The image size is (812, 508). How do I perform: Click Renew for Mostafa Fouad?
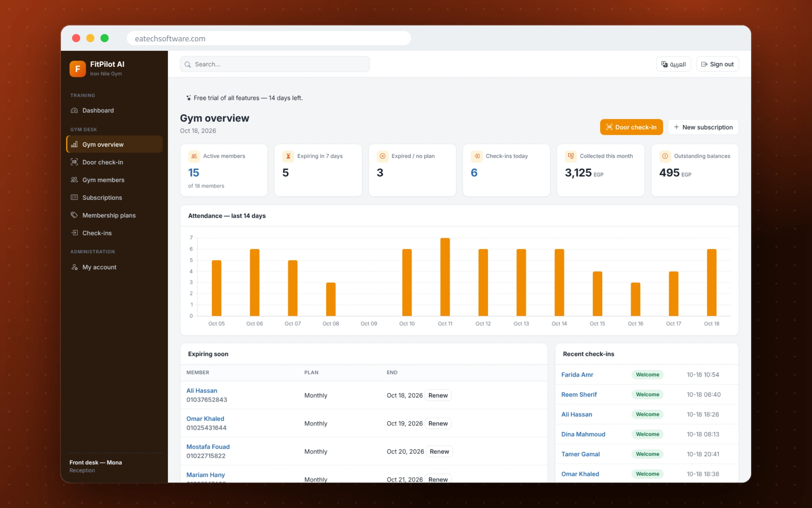coord(439,451)
